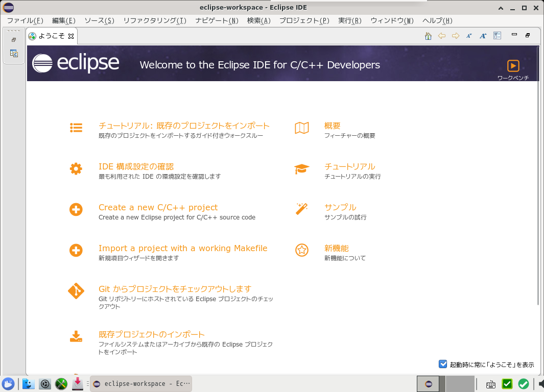Click the graduation cap icon beside チュートリアル

click(x=302, y=169)
